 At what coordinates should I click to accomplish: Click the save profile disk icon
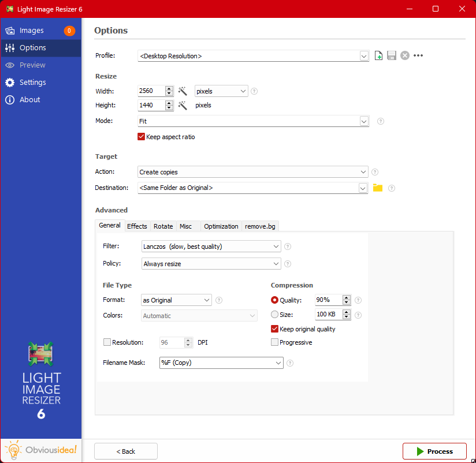(x=392, y=56)
